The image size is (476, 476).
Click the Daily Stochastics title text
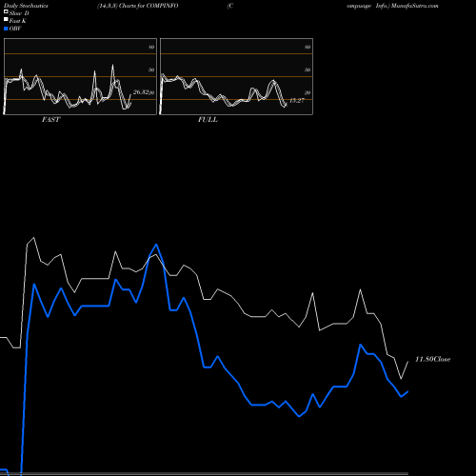[26, 6]
